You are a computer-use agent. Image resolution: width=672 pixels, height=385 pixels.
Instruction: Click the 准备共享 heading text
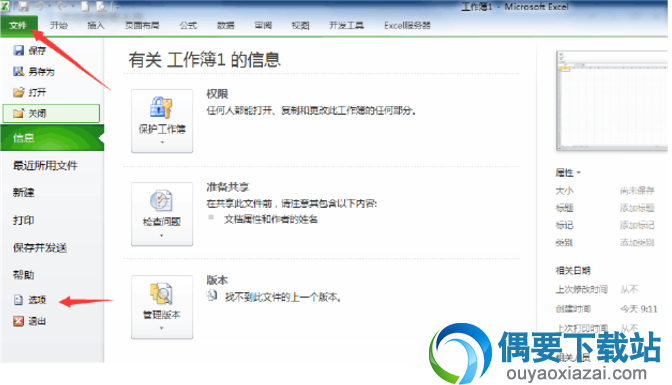[x=228, y=187]
